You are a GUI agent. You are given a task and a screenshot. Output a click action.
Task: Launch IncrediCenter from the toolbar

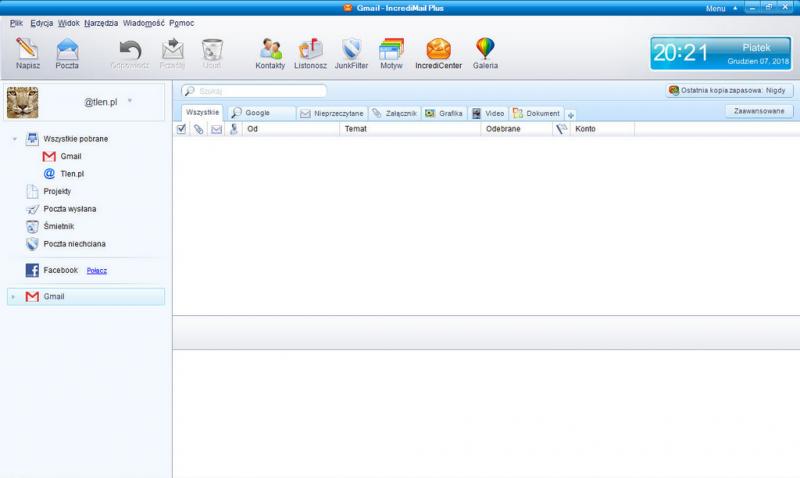pos(438,50)
